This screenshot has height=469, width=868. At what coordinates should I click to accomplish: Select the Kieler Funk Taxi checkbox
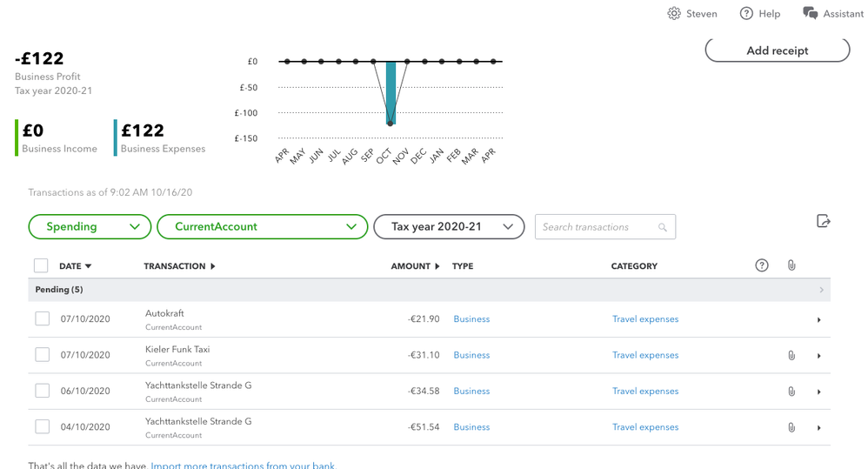(43, 355)
